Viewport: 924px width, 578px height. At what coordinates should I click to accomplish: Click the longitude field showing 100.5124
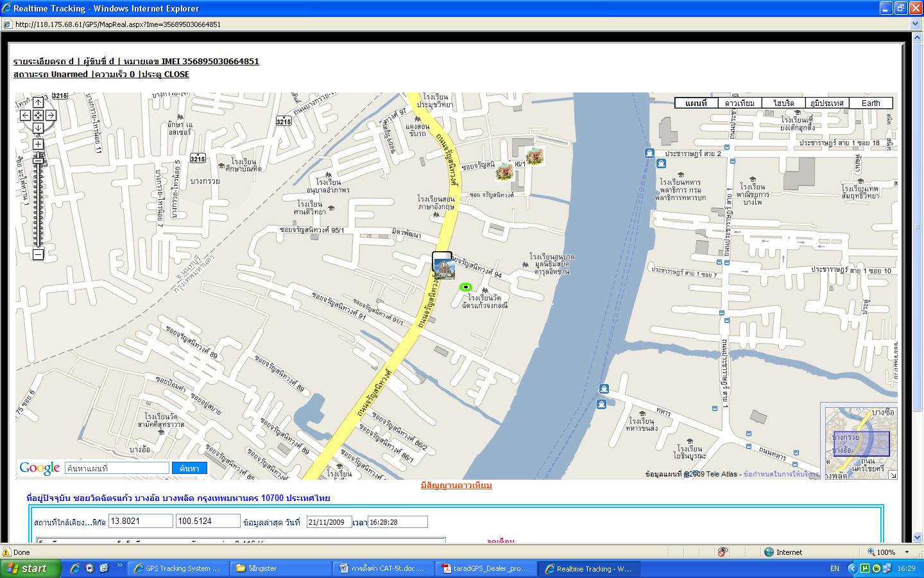[208, 521]
